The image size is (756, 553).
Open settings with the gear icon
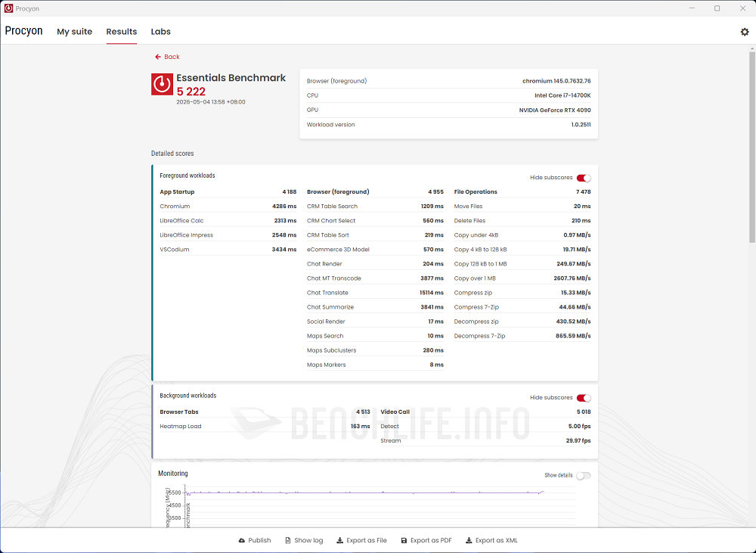click(745, 31)
